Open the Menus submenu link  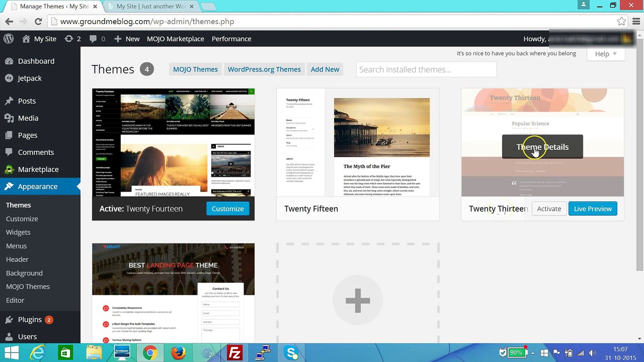[16, 246]
